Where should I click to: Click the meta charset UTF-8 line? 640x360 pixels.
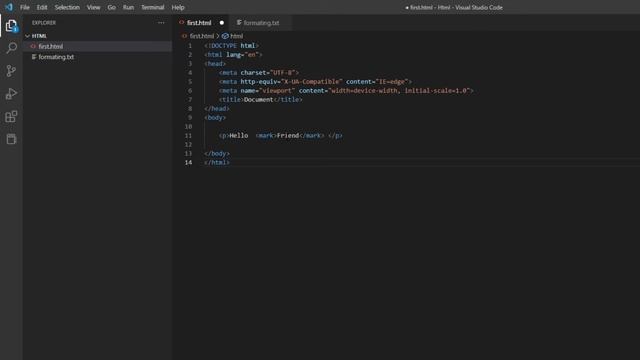tap(259, 73)
